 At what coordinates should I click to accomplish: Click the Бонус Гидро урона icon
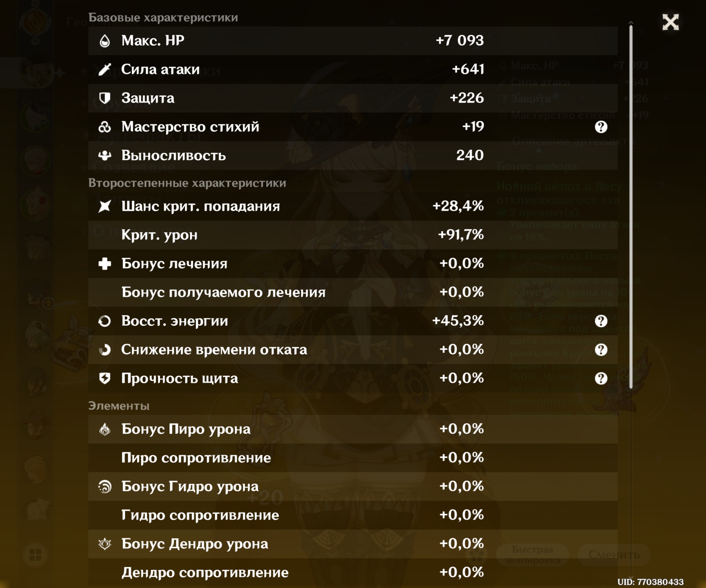(x=105, y=486)
